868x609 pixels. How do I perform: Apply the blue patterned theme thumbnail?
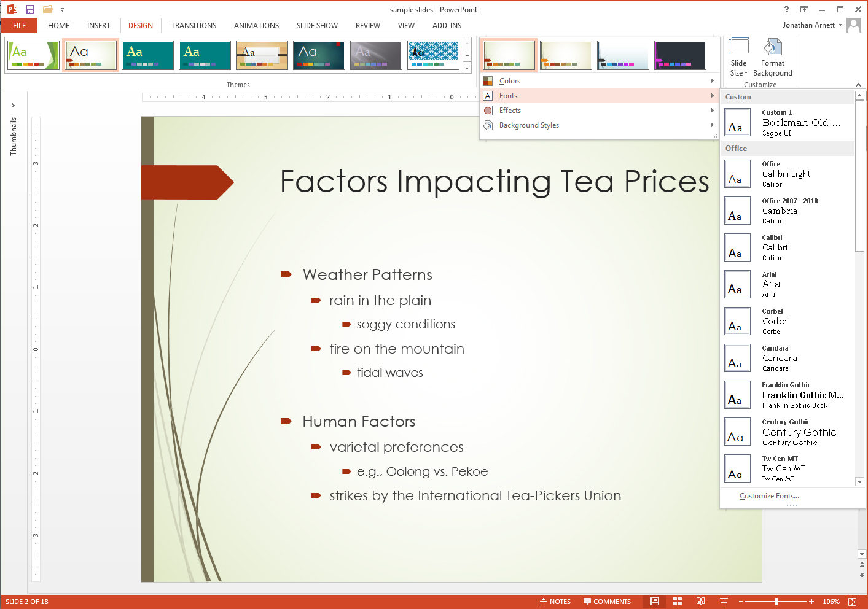coord(433,55)
